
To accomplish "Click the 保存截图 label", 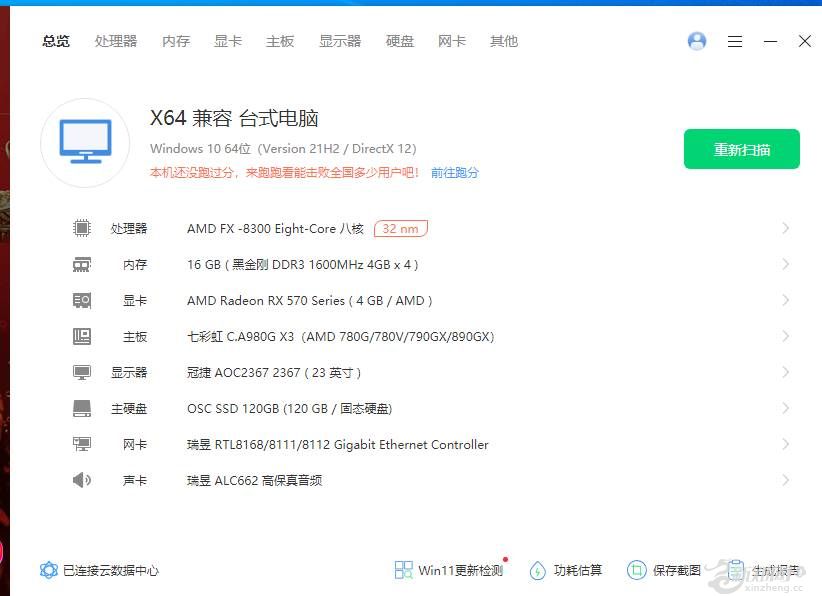I will point(677,570).
